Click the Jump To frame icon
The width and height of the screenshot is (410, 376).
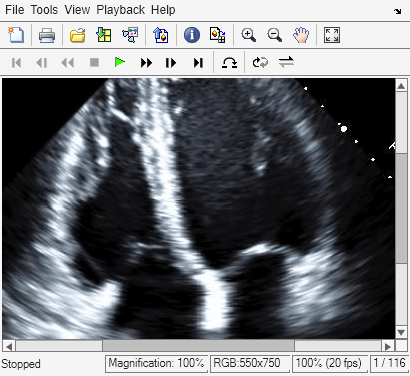(x=229, y=62)
